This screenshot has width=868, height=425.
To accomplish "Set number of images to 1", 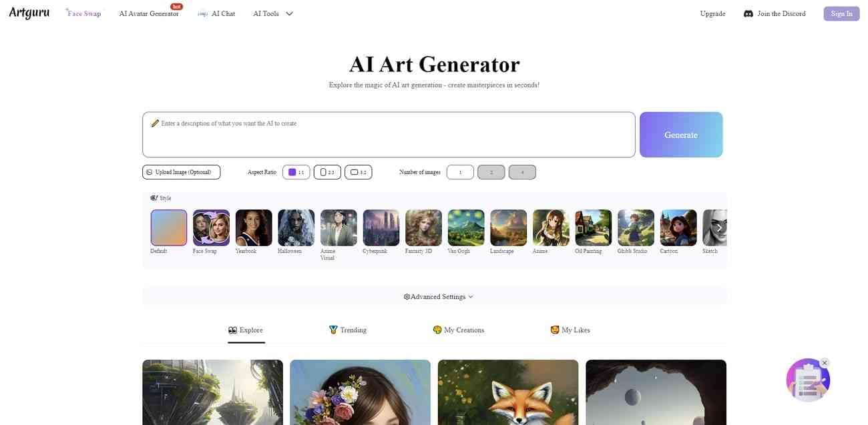I will (460, 172).
